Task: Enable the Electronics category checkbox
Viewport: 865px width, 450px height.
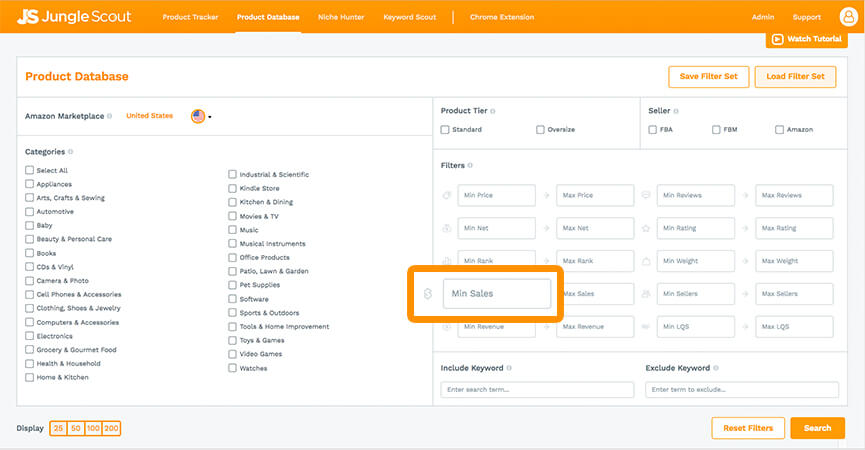Action: point(29,335)
